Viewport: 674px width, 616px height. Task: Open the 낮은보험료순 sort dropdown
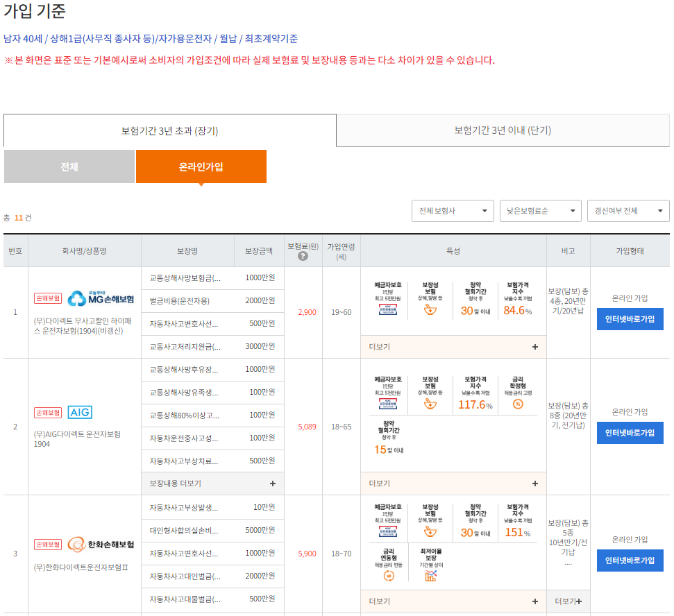point(541,211)
